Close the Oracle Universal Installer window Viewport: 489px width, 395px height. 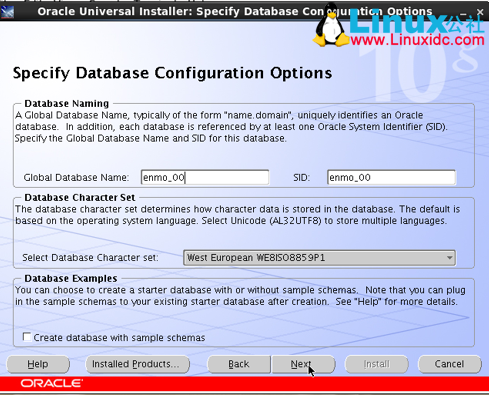click(x=480, y=12)
